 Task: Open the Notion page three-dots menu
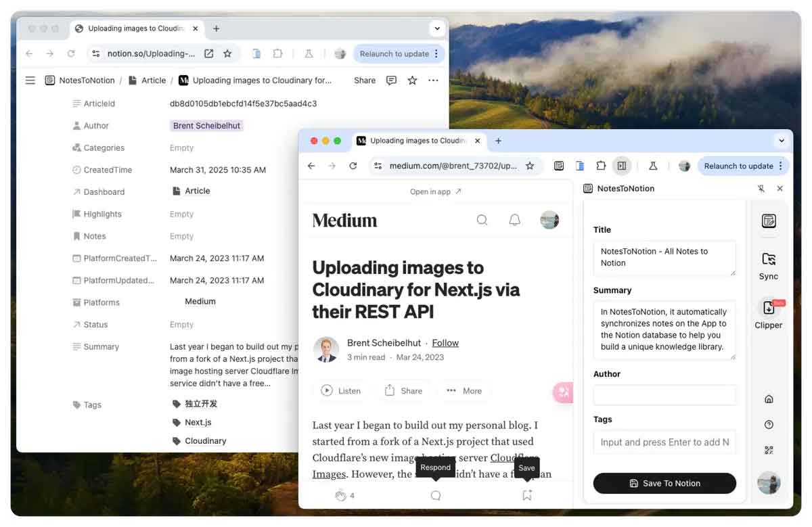point(433,81)
